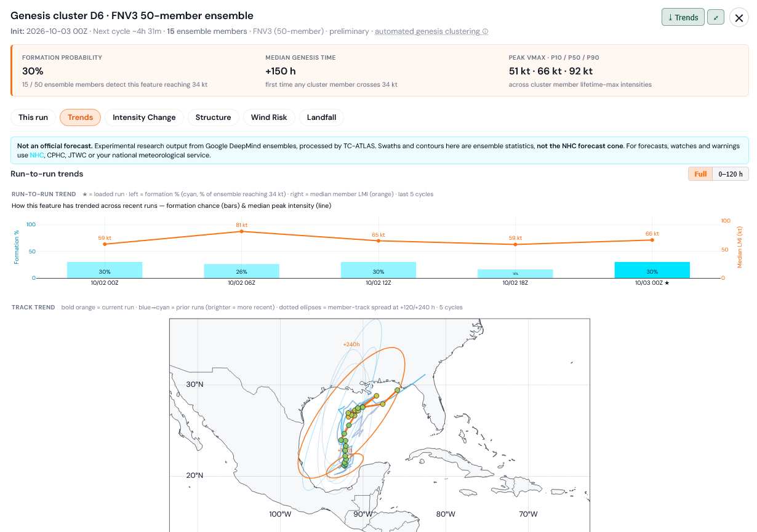Pick the 10/02 12Z formation bar

coord(378,270)
